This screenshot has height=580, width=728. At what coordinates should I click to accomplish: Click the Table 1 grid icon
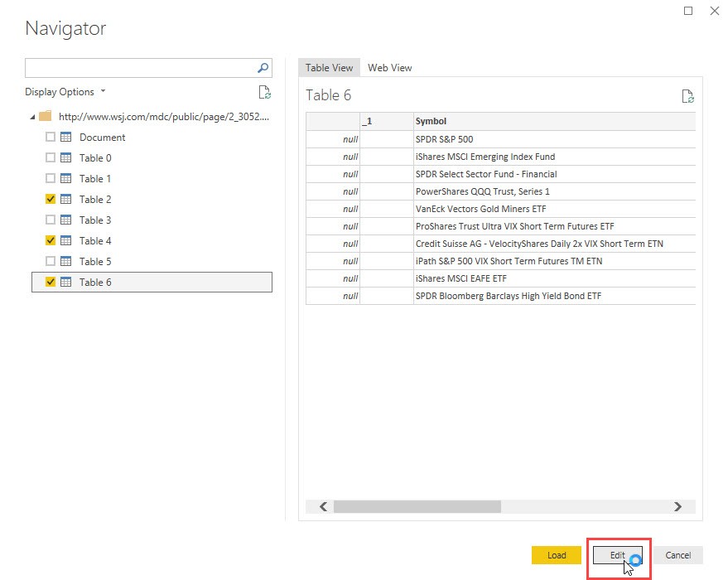[66, 178]
